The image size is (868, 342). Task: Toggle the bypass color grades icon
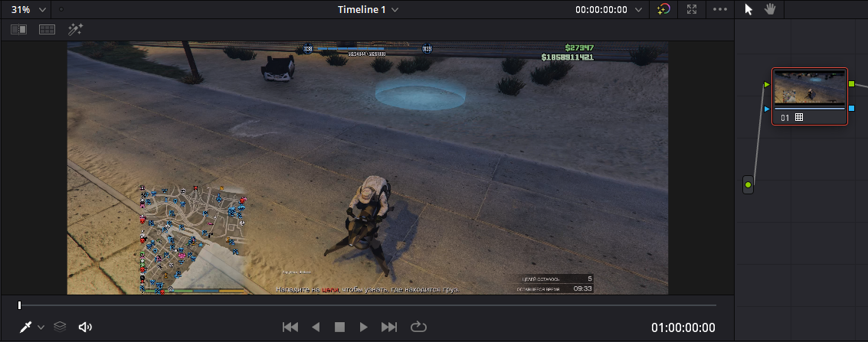tap(663, 9)
